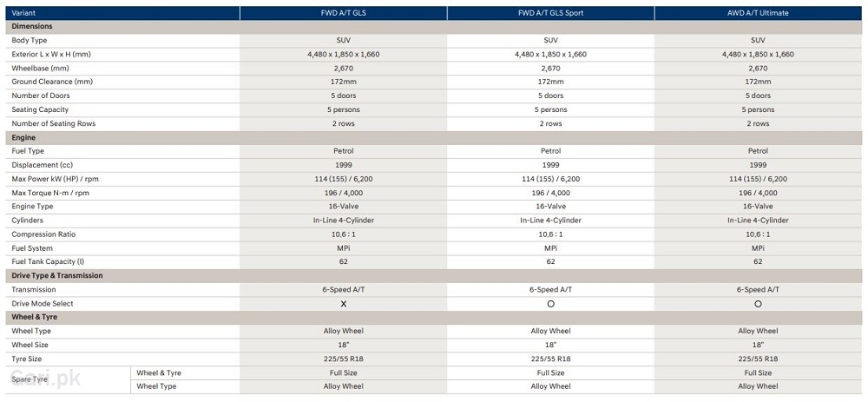The width and height of the screenshot is (868, 402).
Task: Select the FWD A/T GLS Sport column header
Action: pyautogui.click(x=550, y=12)
